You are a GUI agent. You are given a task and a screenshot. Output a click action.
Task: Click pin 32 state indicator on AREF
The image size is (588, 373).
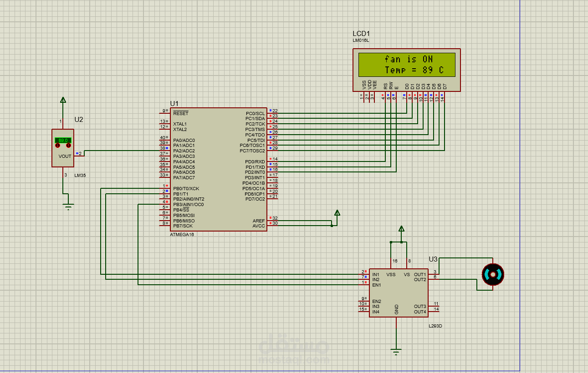point(270,218)
